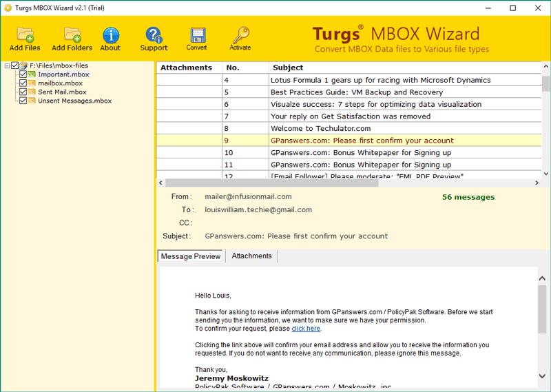551x392 pixels.
Task: Click the message preview scrollbar thumb
Action: point(542,309)
